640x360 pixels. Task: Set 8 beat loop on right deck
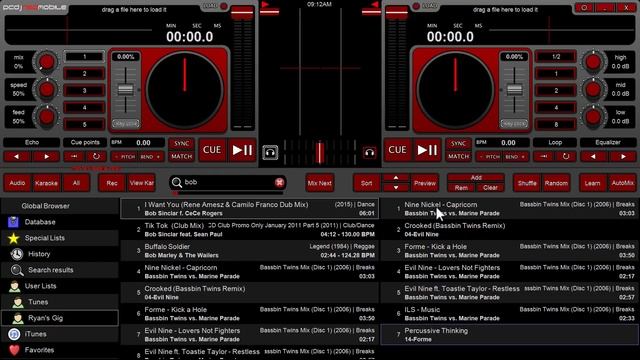tap(556, 124)
